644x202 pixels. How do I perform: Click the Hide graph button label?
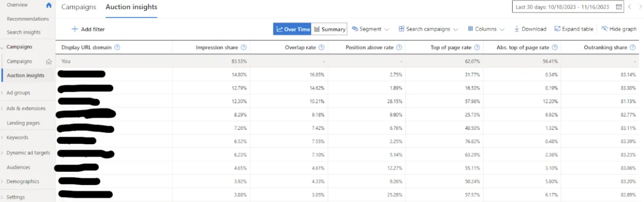(623, 29)
